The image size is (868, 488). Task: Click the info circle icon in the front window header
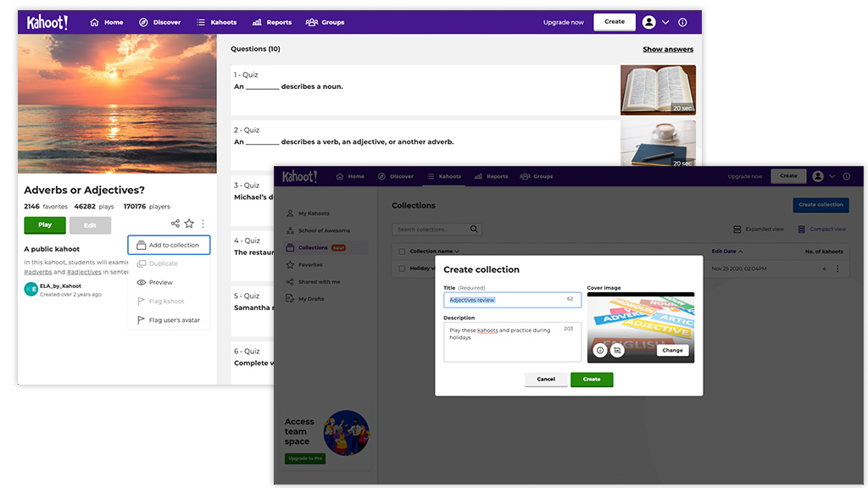click(x=847, y=176)
